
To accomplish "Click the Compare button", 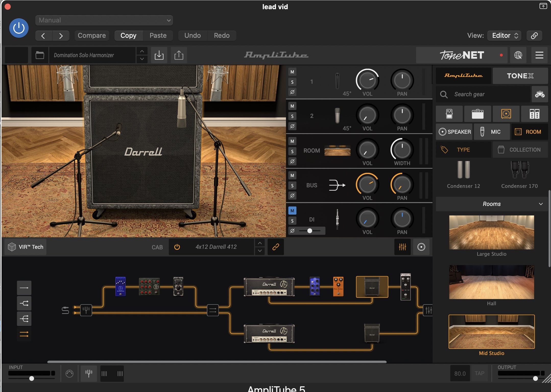I will coord(92,35).
